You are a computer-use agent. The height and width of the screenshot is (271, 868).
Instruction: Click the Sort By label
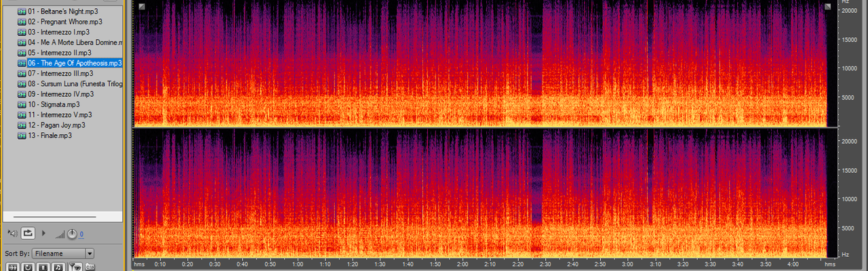(x=17, y=253)
